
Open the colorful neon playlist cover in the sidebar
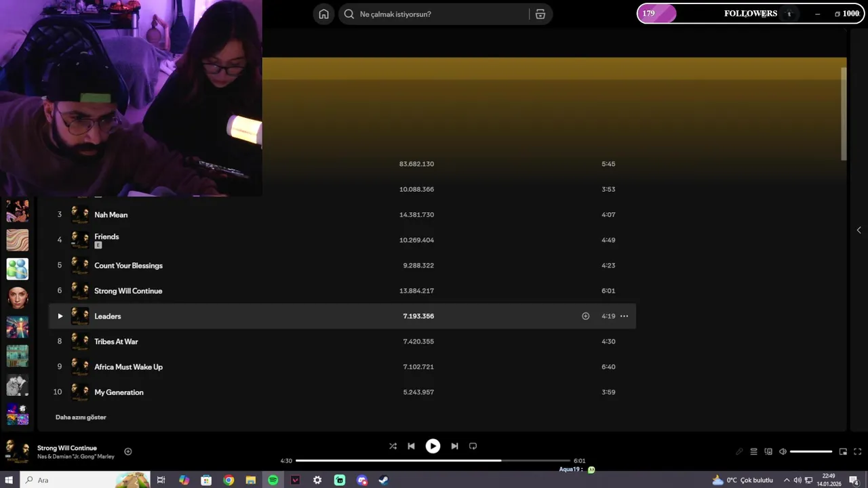point(18,327)
